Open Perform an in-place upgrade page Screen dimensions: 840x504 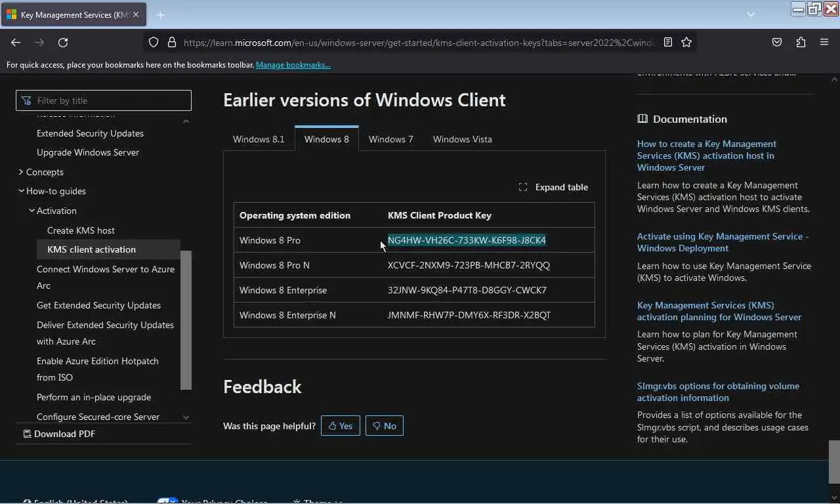(94, 397)
